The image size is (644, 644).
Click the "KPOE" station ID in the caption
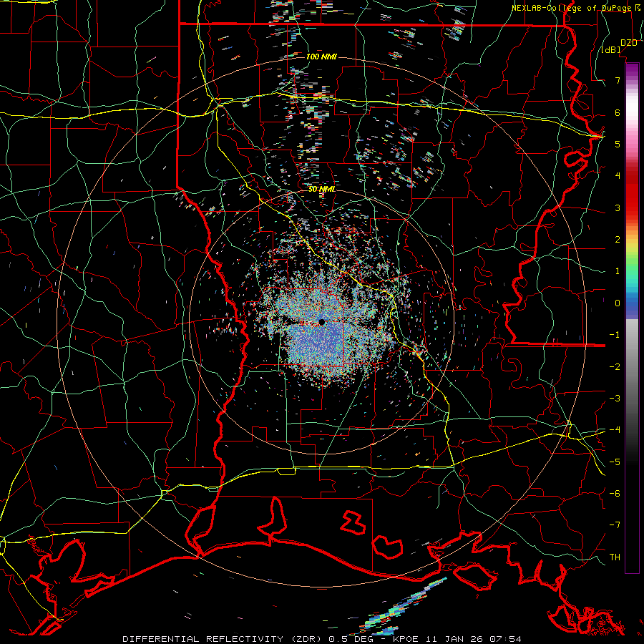(x=406, y=639)
